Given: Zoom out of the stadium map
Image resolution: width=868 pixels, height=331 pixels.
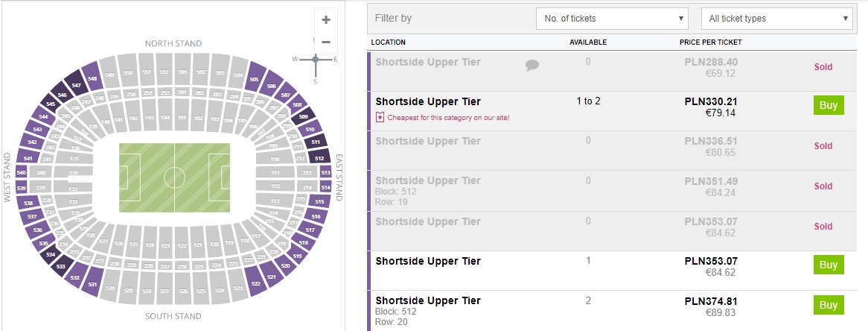Looking at the screenshot, I should 326,42.
